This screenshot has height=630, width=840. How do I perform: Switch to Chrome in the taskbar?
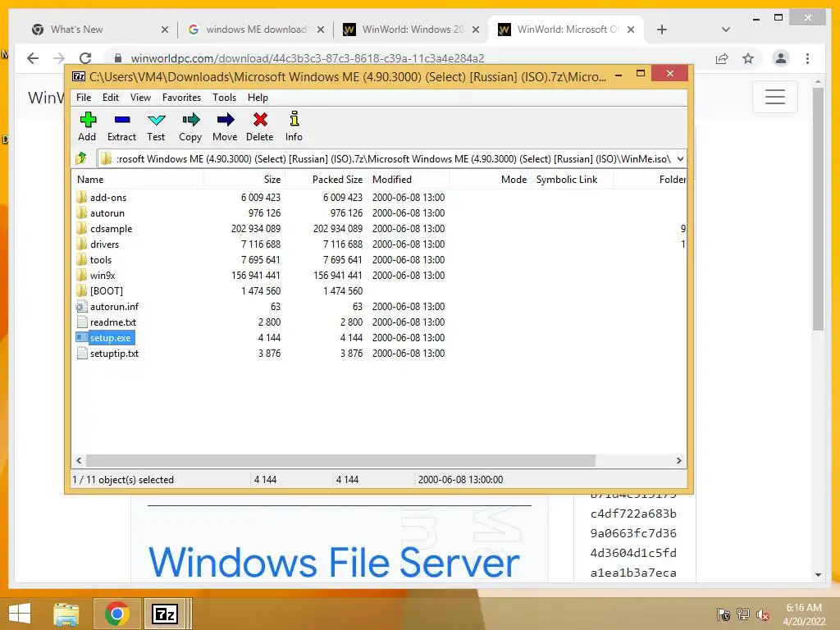pyautogui.click(x=116, y=614)
